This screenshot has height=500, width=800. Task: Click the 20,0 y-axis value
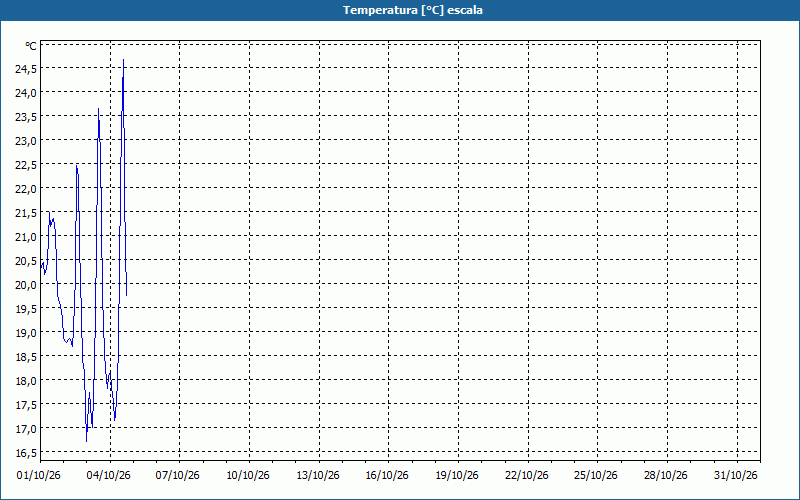click(26, 285)
